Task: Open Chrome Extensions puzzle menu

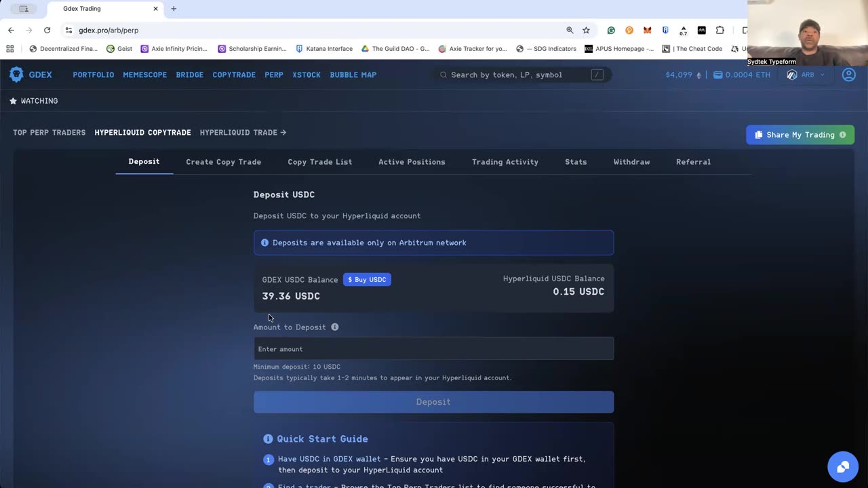Action: (x=720, y=30)
